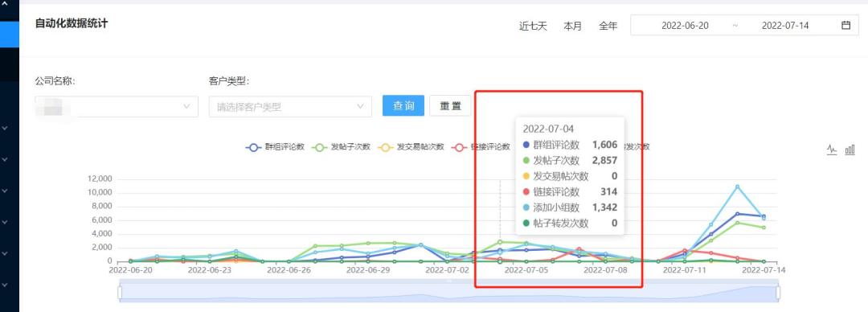Grab the left handle of chart zoom slider
The image size is (868, 312).
(120, 292)
